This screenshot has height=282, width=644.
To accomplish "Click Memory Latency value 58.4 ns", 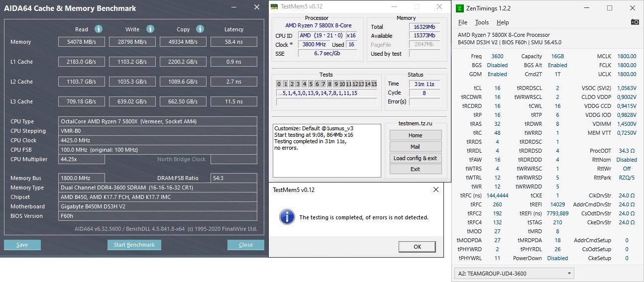I will click(234, 42).
